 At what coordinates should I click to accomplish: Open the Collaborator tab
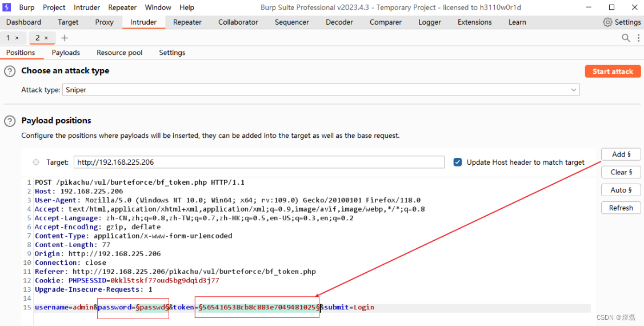(x=238, y=22)
